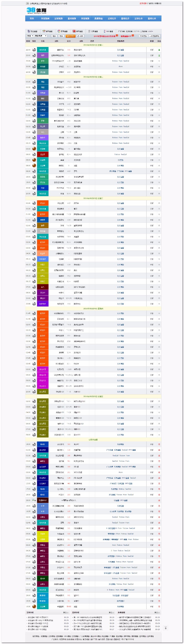
Task: Open the 直播频道 nav tab
Action: pos(98,18)
